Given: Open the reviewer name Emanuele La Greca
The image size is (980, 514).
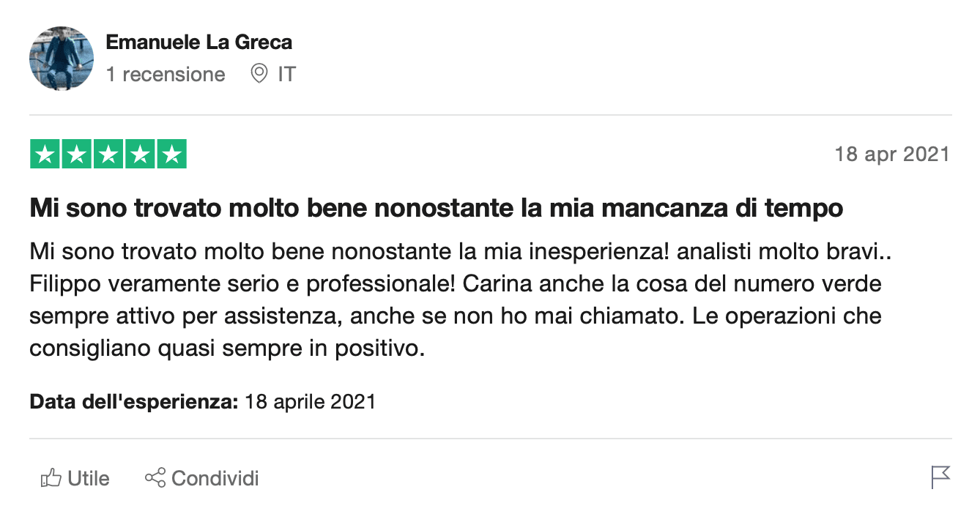Looking at the screenshot, I should click(198, 42).
